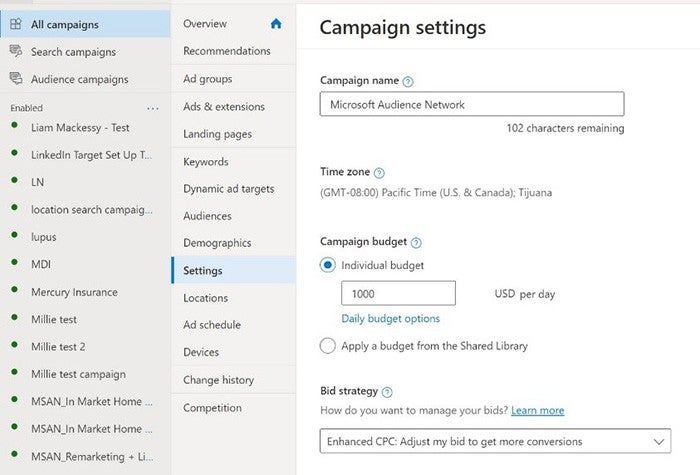Open the Millie test 2 campaign

(58, 346)
